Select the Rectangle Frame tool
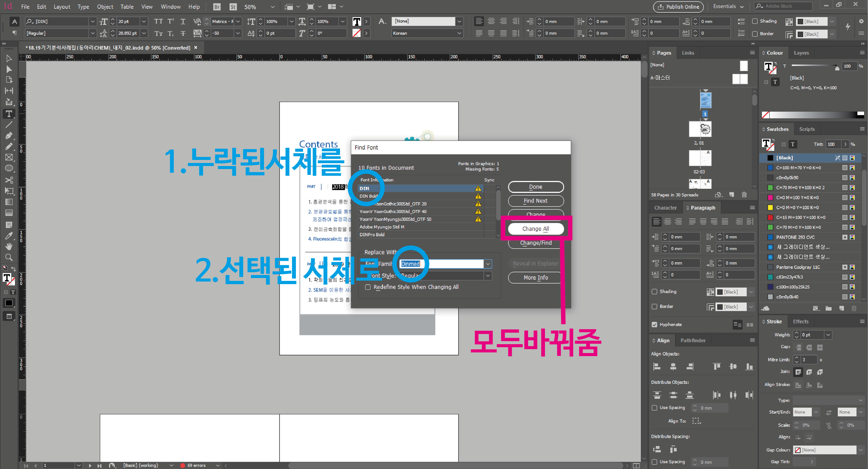Screen dimensions: 868x469 (x=9, y=157)
